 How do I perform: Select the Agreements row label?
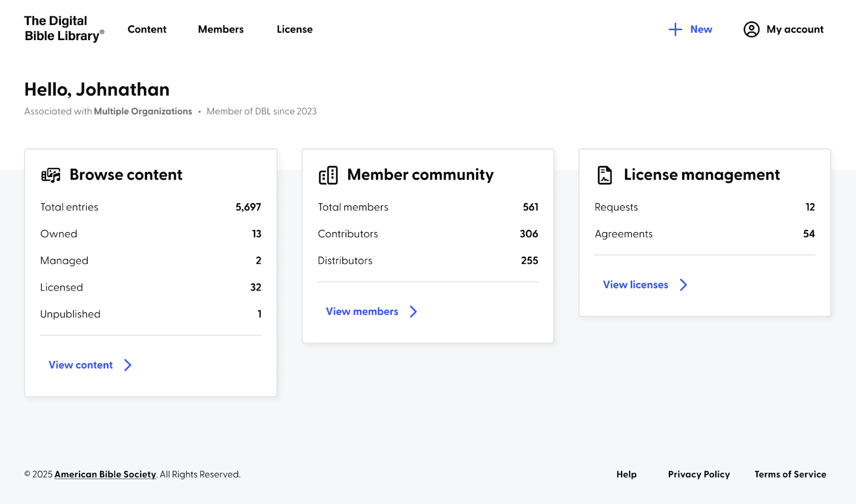click(624, 234)
